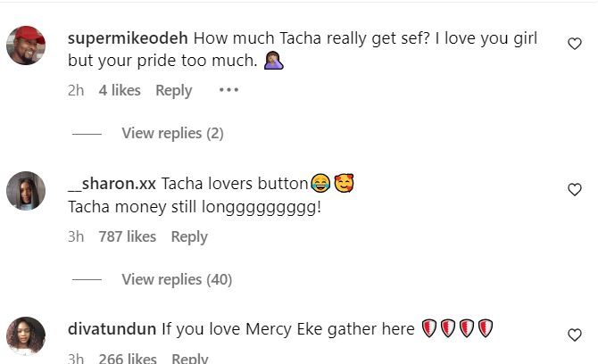Click the 3h timestamp on __sharon.xx's comment
598x364 pixels.
point(76,236)
